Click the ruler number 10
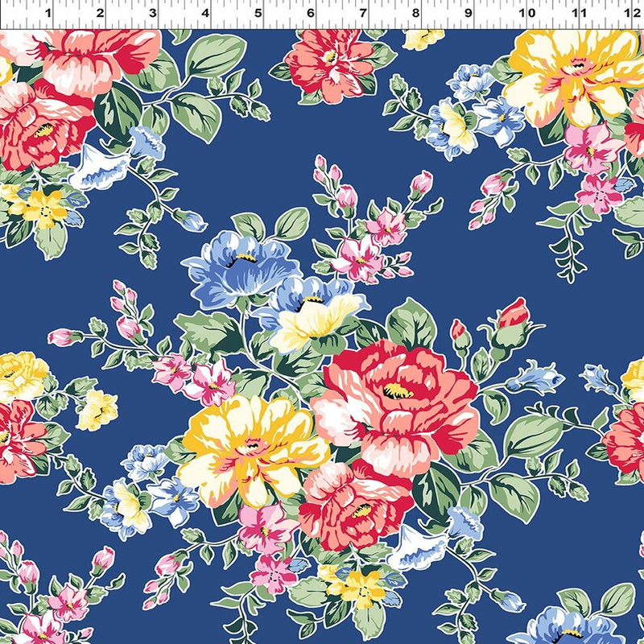Image resolution: width=644 pixels, height=644 pixels. click(x=527, y=13)
